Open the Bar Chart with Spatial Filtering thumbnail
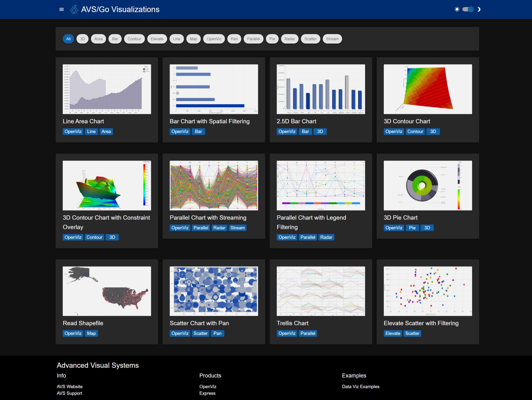This screenshot has width=532, height=400. 214,89
